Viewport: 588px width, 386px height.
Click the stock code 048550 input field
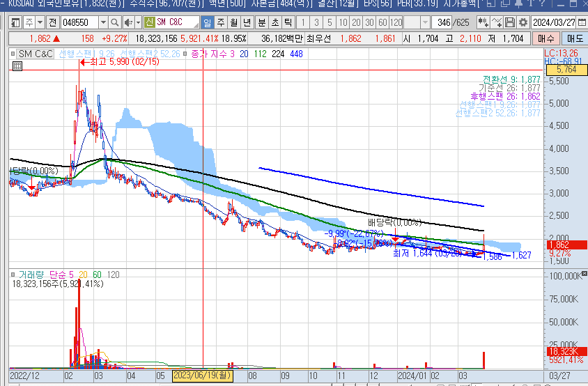pos(79,22)
